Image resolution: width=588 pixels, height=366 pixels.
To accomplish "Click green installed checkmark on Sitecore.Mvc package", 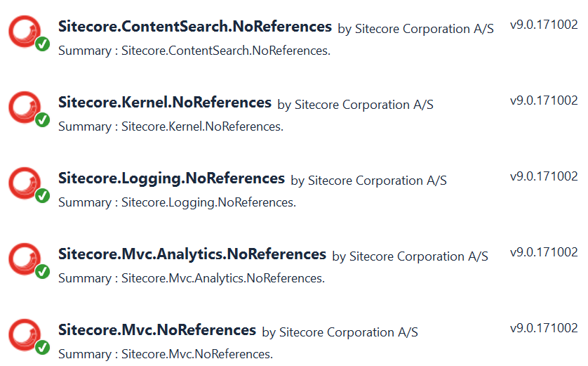I will [x=42, y=348].
